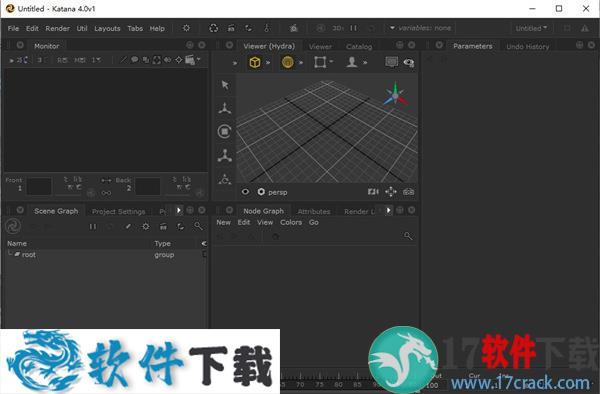Switch to the Project Settings tab

click(119, 212)
